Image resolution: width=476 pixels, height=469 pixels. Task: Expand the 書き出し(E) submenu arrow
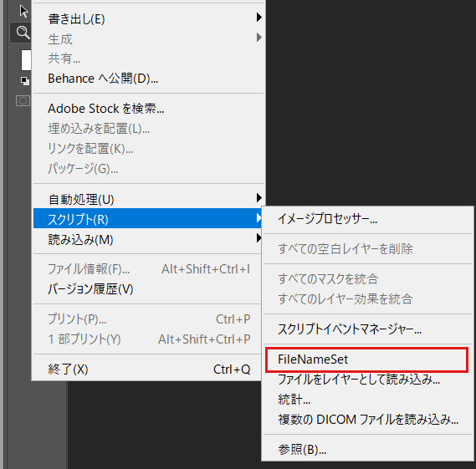pyautogui.click(x=258, y=17)
